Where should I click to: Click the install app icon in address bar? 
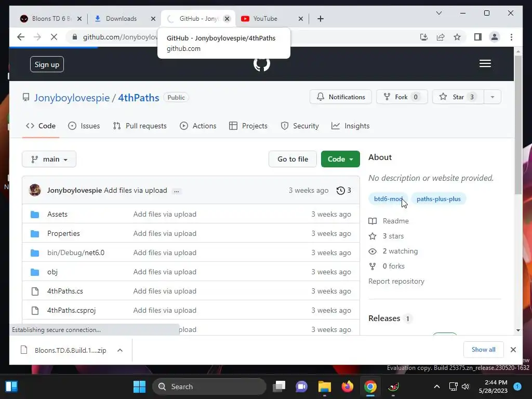click(424, 37)
